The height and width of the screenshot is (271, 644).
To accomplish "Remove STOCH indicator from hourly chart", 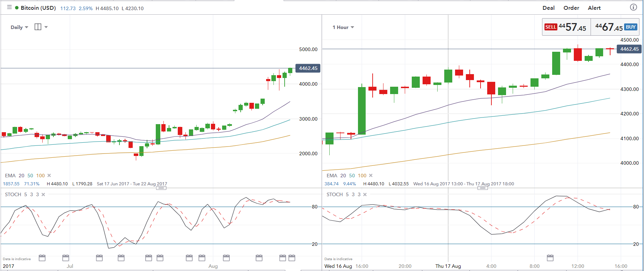I will pos(365,194).
